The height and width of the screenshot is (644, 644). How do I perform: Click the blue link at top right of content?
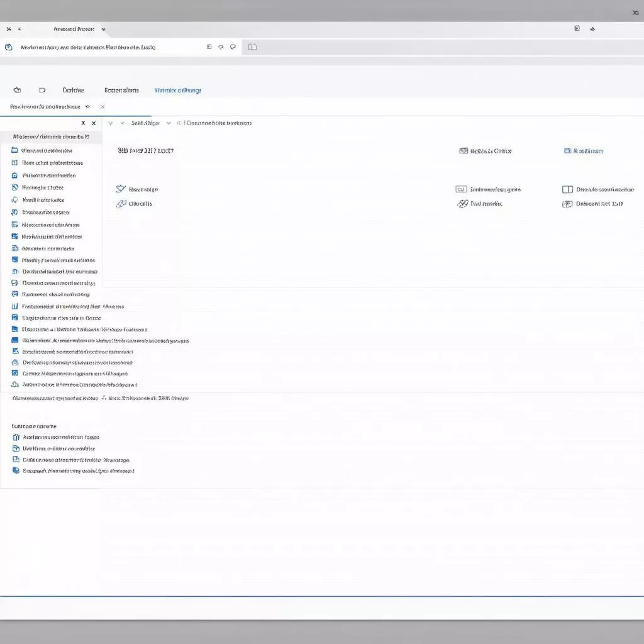pos(584,151)
